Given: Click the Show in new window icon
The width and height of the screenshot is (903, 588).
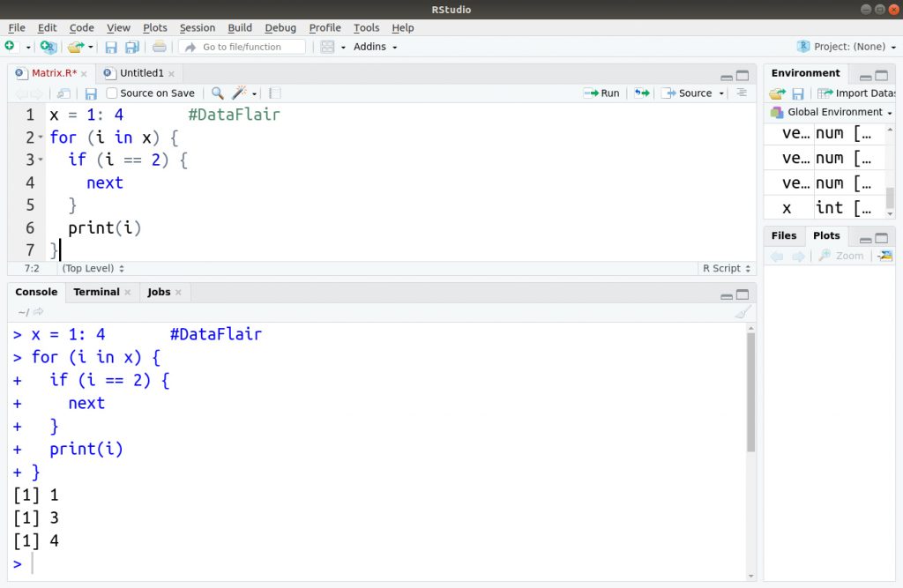Looking at the screenshot, I should point(63,93).
